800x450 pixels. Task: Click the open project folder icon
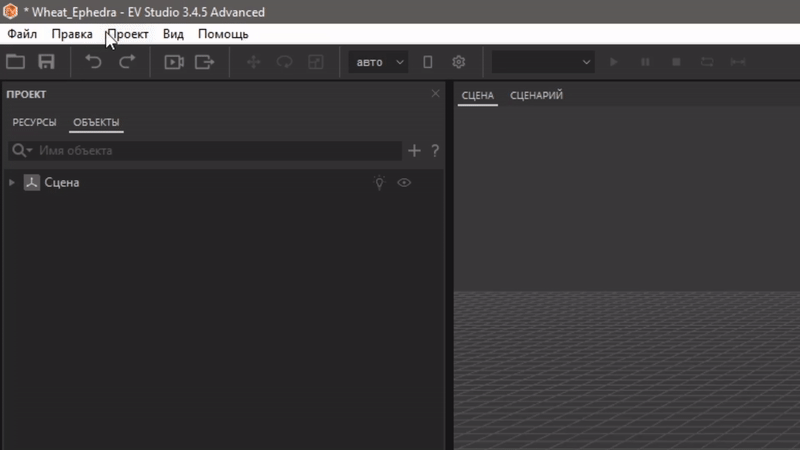[x=15, y=62]
